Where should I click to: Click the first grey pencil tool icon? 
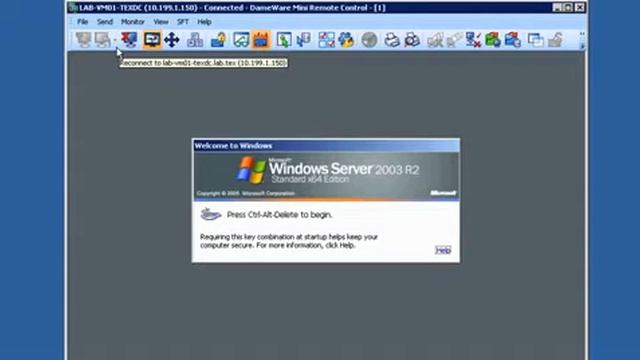point(435,40)
